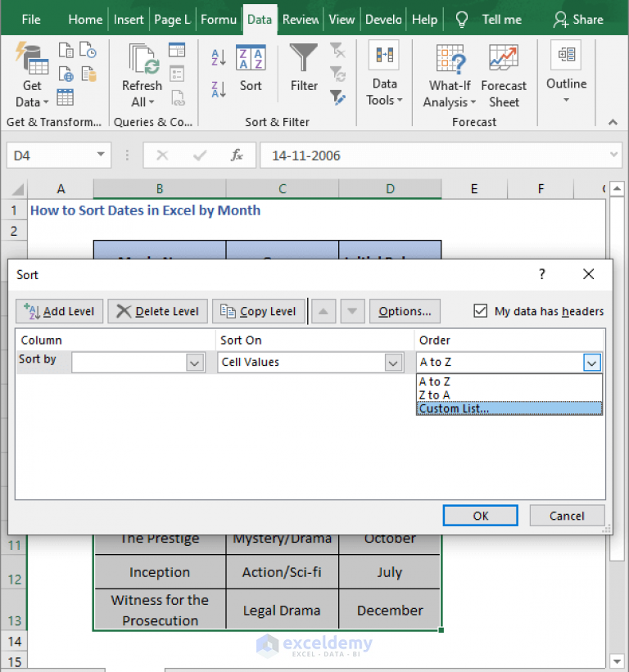The width and height of the screenshot is (629, 672).
Task: Click the Sort dialog help question mark
Action: click(x=542, y=274)
